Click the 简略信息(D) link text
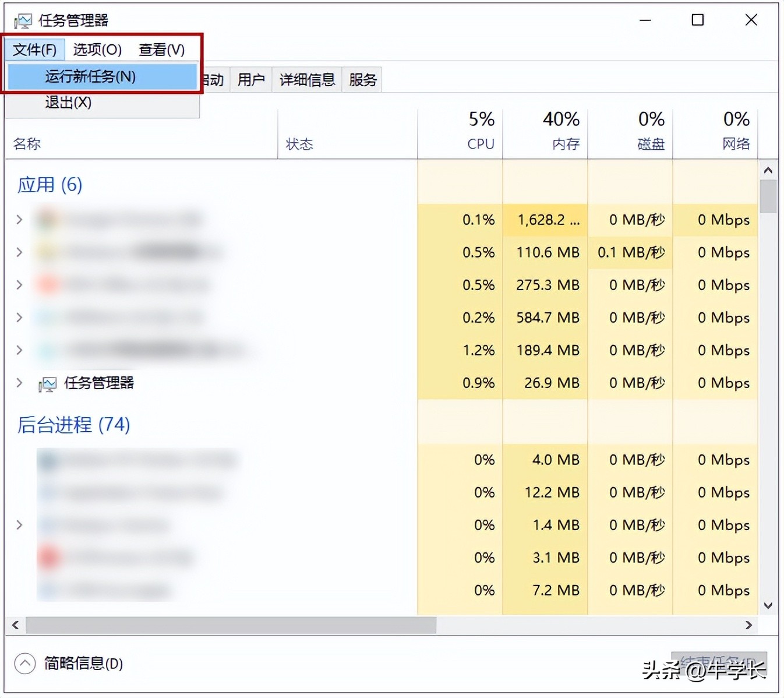This screenshot has width=784, height=698. [x=83, y=663]
